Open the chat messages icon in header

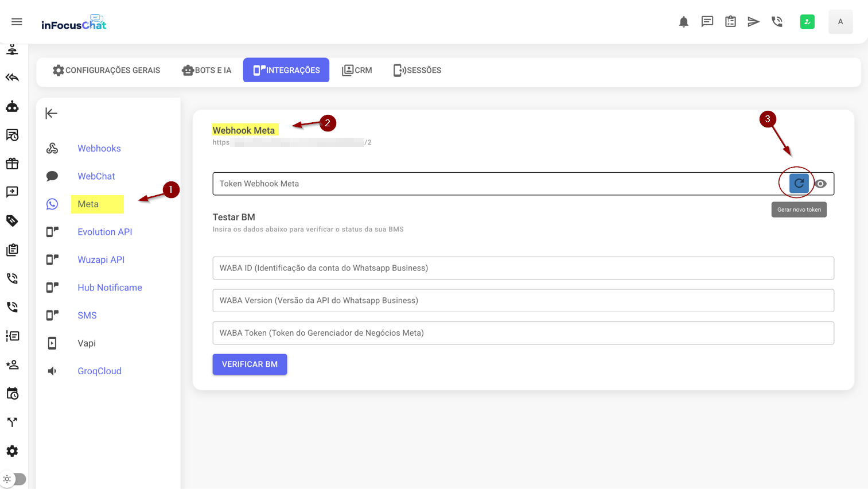707,22
